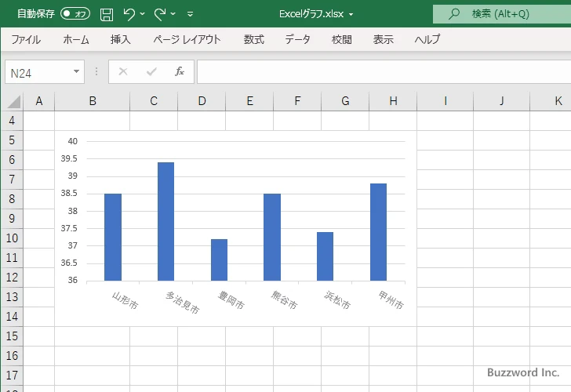This screenshot has width=571, height=392.
Task: Click the Enter checkmark icon in formula bar
Action: tap(151, 71)
